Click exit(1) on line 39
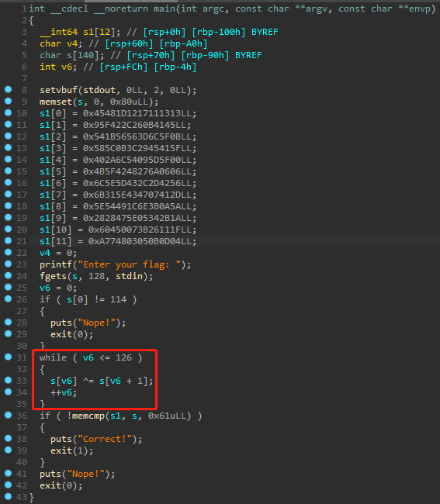This screenshot has width=440, height=504. [71, 450]
